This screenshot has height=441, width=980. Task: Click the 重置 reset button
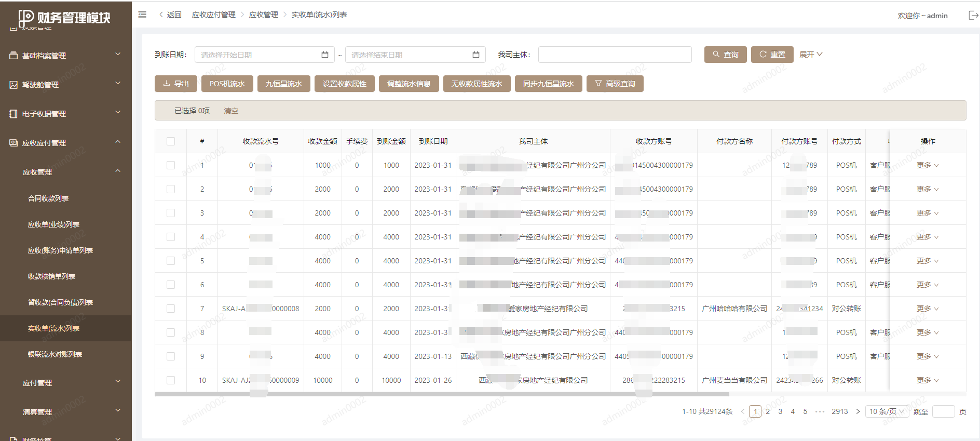772,55
